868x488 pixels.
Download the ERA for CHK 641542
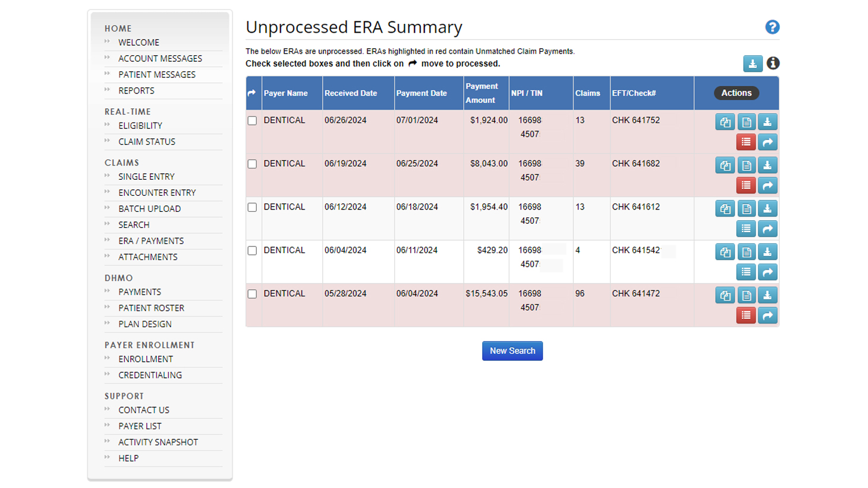coord(768,252)
